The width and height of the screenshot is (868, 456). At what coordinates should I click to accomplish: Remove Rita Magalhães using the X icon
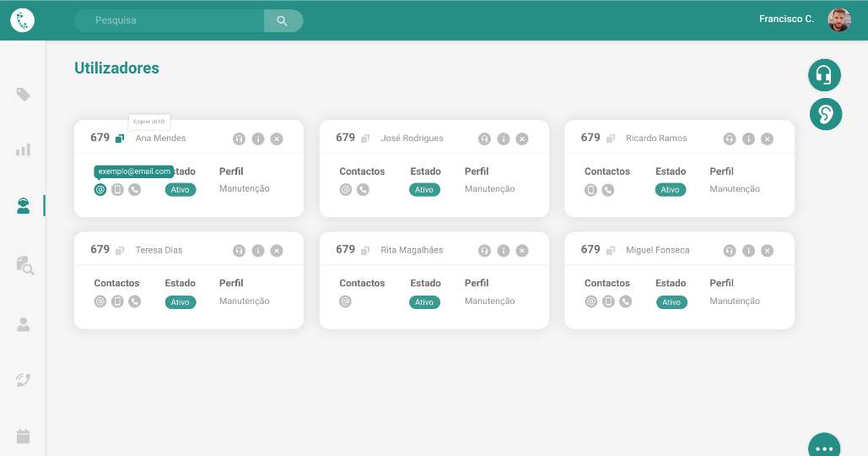click(522, 251)
